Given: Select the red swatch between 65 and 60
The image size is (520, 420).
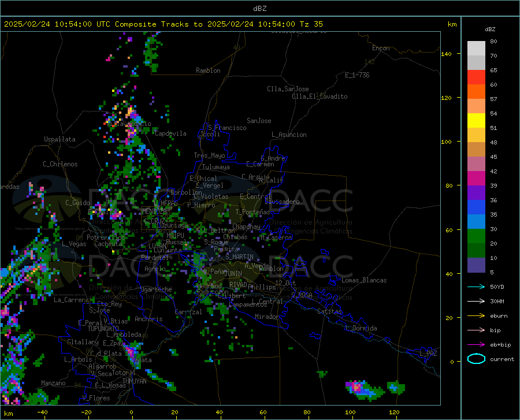Looking at the screenshot, I should [476, 77].
